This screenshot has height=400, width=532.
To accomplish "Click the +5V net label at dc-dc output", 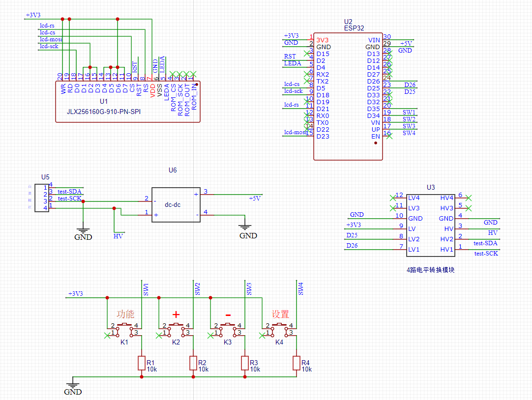I will click(x=255, y=199).
